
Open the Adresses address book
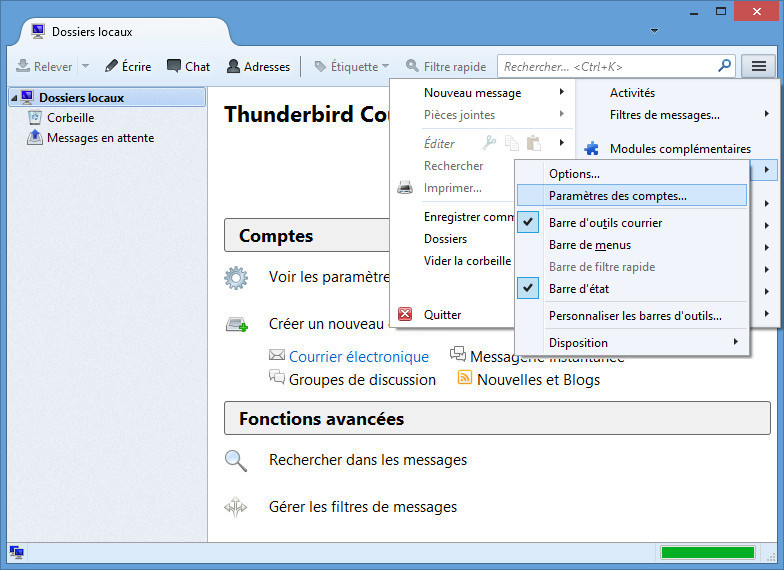point(258,66)
